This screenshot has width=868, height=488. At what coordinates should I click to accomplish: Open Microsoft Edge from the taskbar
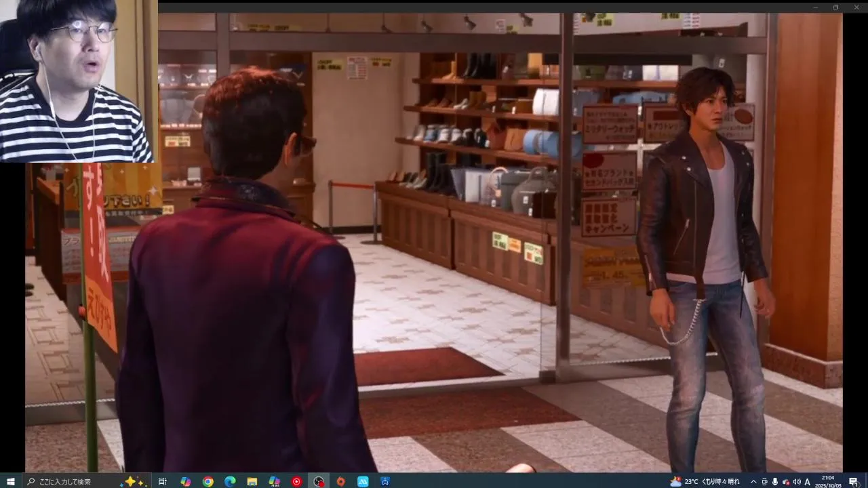pos(230,481)
